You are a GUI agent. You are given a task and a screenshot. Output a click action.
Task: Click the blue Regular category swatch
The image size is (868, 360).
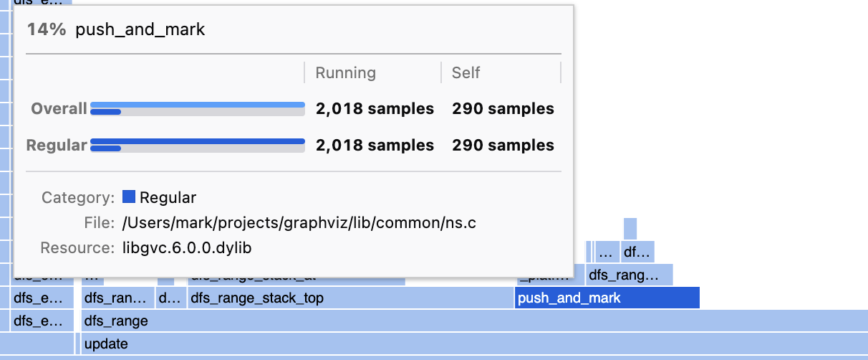(x=129, y=197)
